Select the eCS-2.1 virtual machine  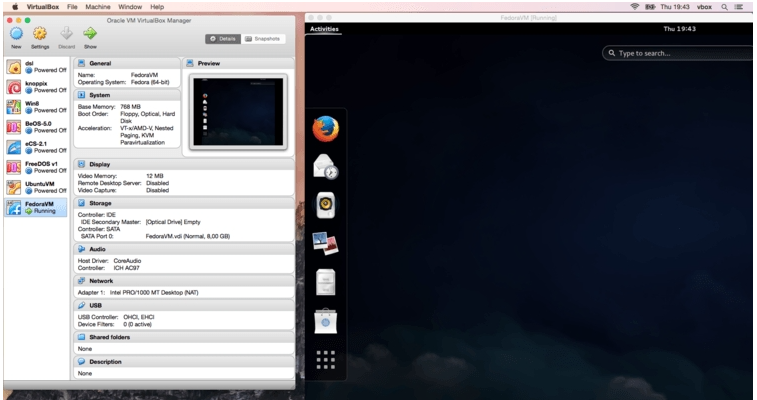pyautogui.click(x=37, y=147)
